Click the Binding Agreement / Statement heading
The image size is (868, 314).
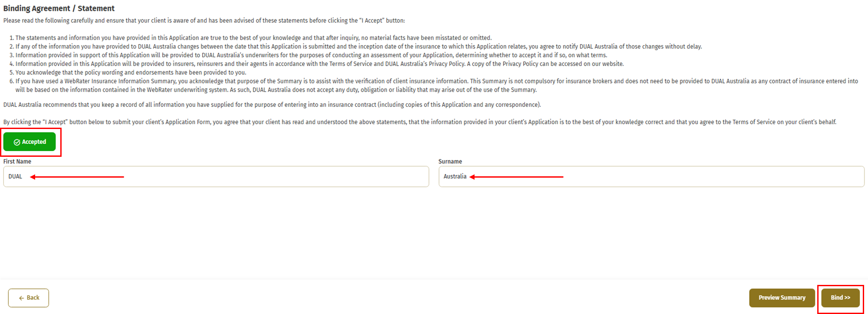(59, 8)
